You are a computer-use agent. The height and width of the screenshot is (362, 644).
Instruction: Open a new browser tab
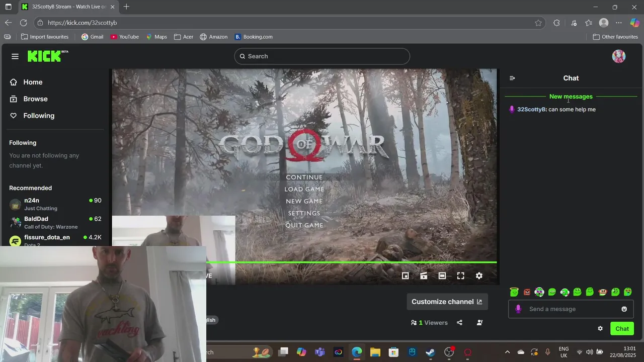click(126, 7)
